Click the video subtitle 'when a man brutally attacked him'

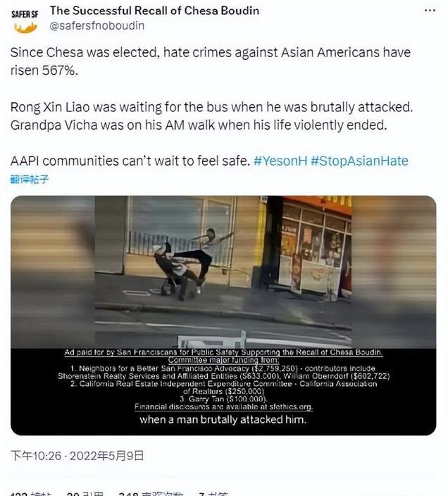[223, 420]
